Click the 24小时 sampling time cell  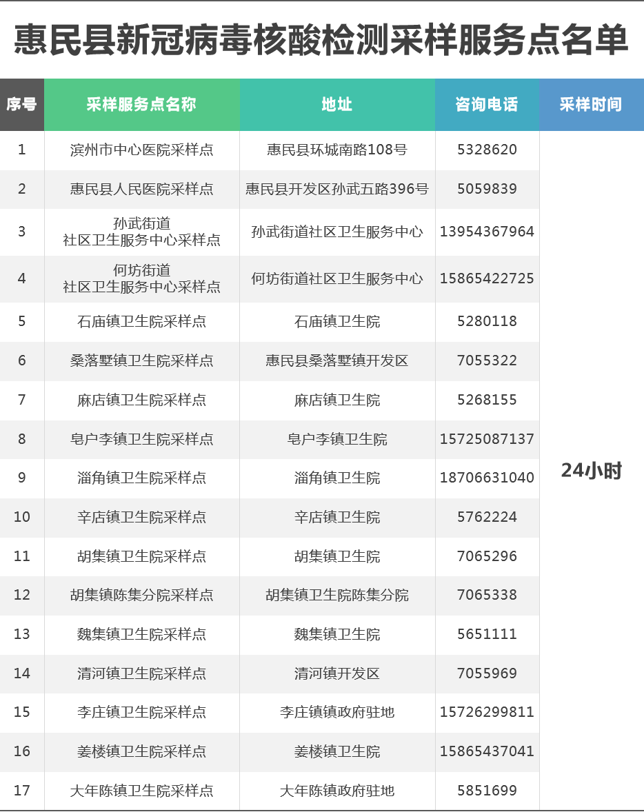pyautogui.click(x=591, y=471)
